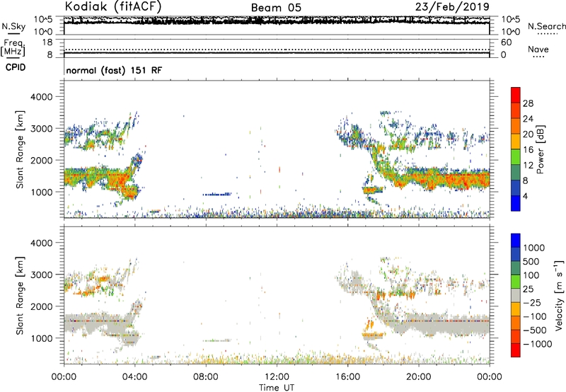Click the "60" Nave axis tick

[506, 42]
